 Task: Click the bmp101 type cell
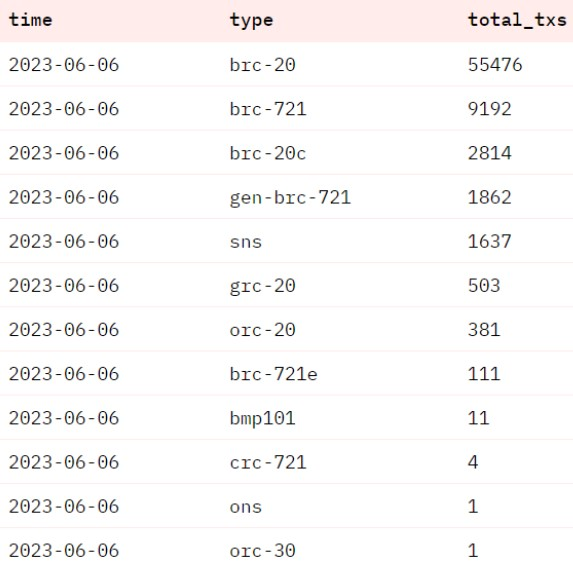tap(262, 419)
